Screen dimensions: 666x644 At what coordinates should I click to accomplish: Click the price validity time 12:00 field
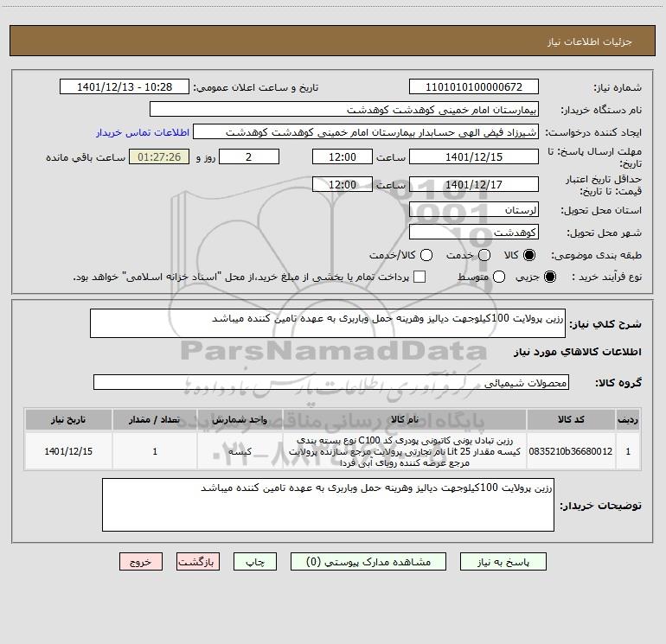pos(343,184)
